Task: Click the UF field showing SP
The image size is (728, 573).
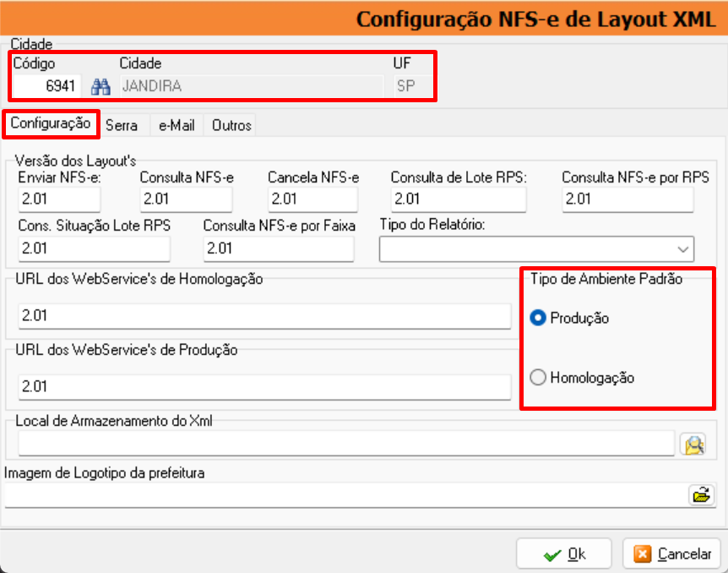Action: [412, 86]
